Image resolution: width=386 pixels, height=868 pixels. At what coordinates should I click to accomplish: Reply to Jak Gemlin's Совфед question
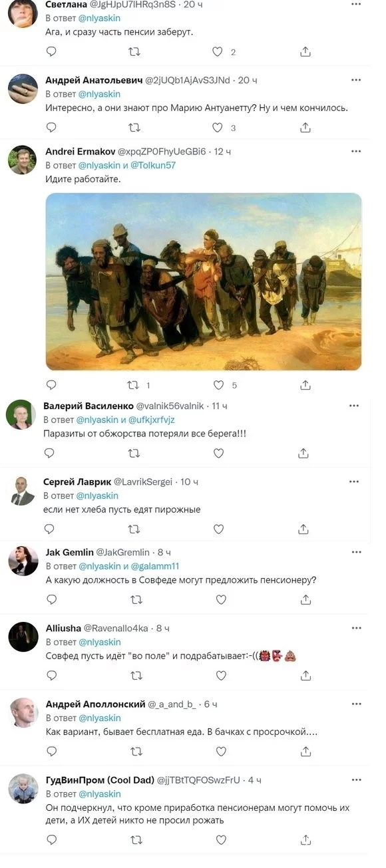[52, 599]
